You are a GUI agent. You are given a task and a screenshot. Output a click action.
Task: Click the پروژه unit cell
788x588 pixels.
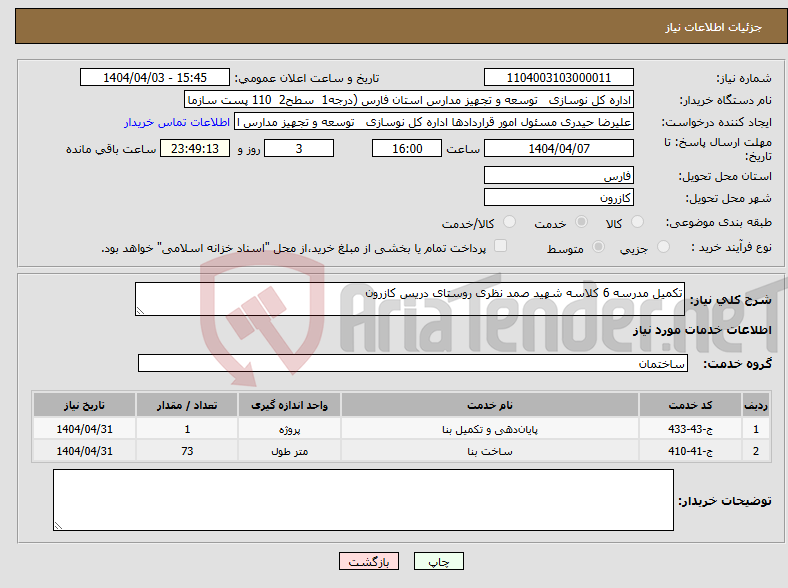click(289, 429)
